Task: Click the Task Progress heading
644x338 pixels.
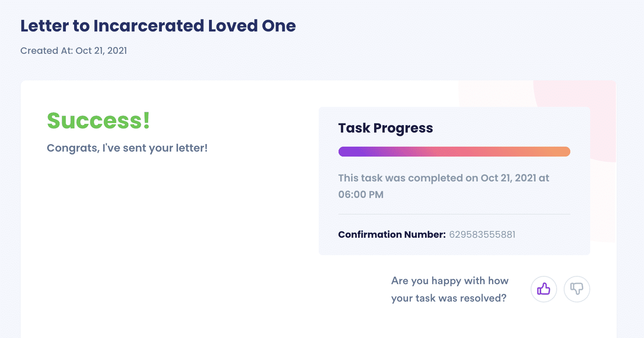Action: pyautogui.click(x=386, y=128)
